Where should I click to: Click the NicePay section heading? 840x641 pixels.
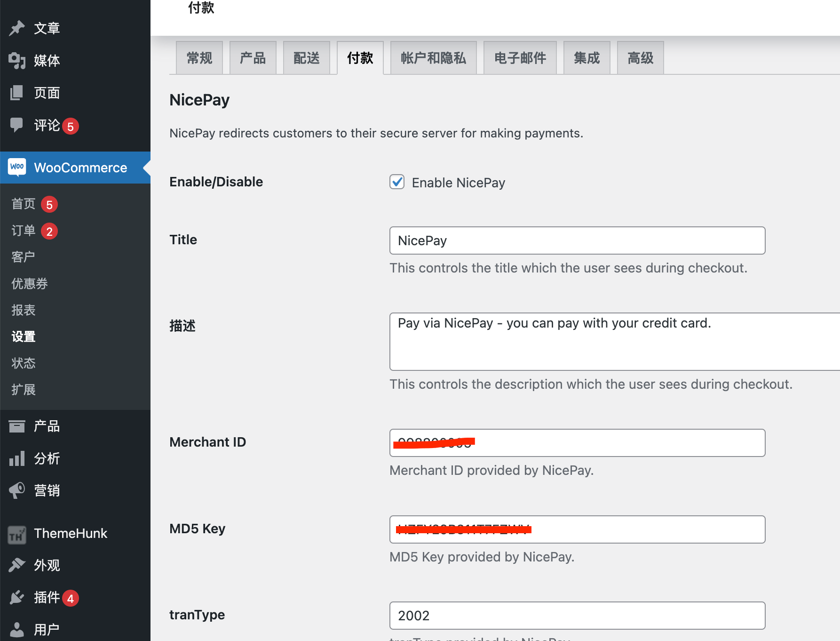coord(199,100)
